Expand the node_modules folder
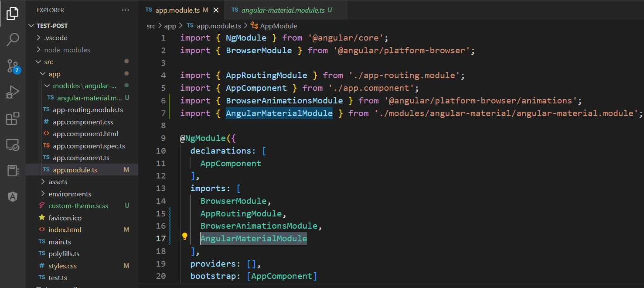This screenshot has width=644, height=288. [39, 50]
